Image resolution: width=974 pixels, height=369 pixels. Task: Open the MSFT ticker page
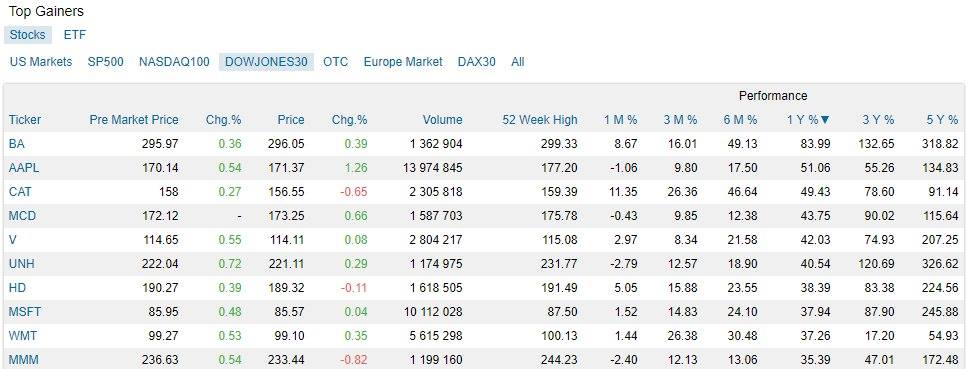25,312
